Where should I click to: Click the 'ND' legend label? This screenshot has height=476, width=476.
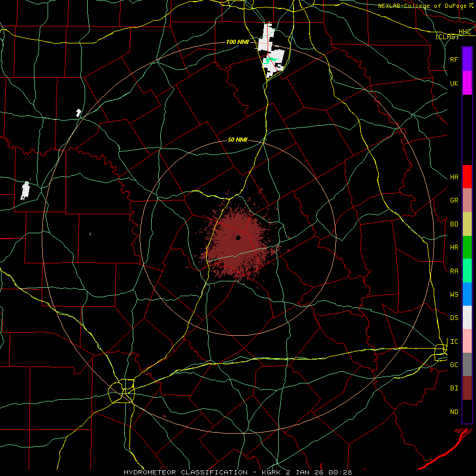(454, 412)
